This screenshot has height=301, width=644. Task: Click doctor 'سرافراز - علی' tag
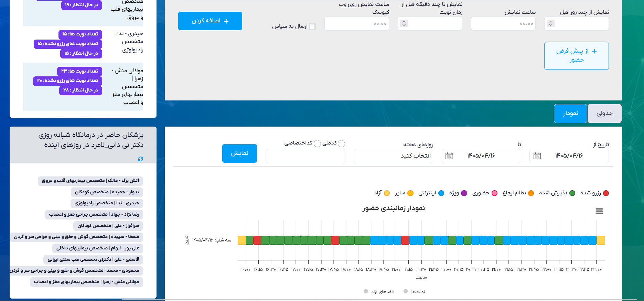coord(108,226)
